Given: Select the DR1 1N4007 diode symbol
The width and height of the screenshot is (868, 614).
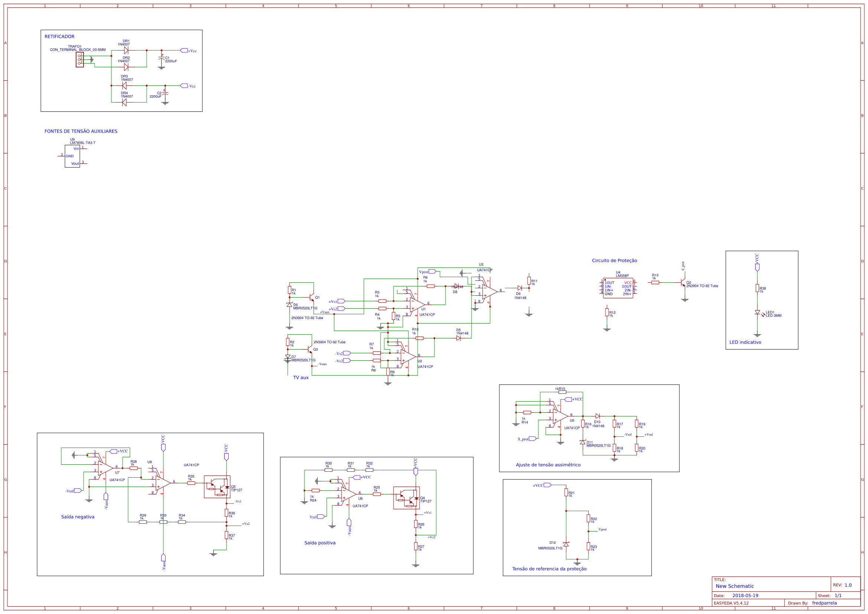Looking at the screenshot, I should coord(126,50).
